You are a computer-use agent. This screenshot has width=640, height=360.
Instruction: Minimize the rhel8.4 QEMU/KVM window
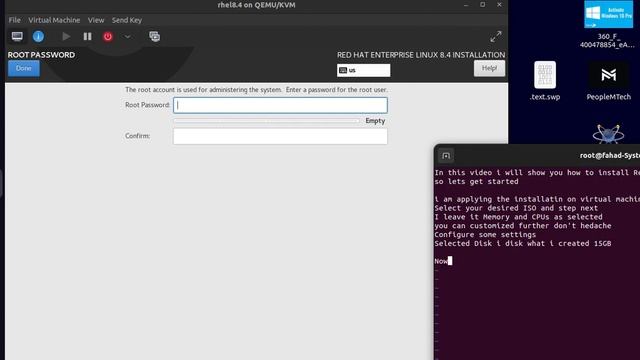466,5
